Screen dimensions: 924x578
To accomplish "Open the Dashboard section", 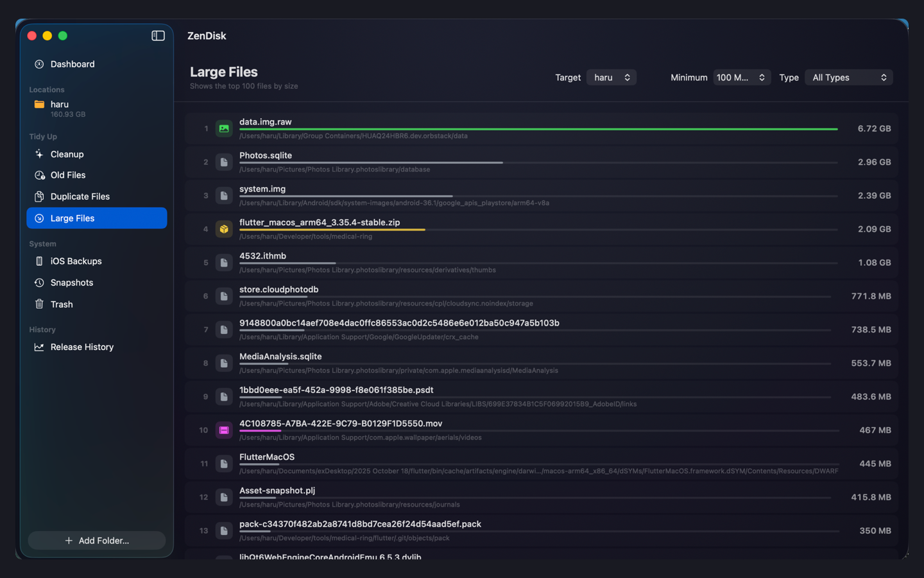I will tap(97, 64).
